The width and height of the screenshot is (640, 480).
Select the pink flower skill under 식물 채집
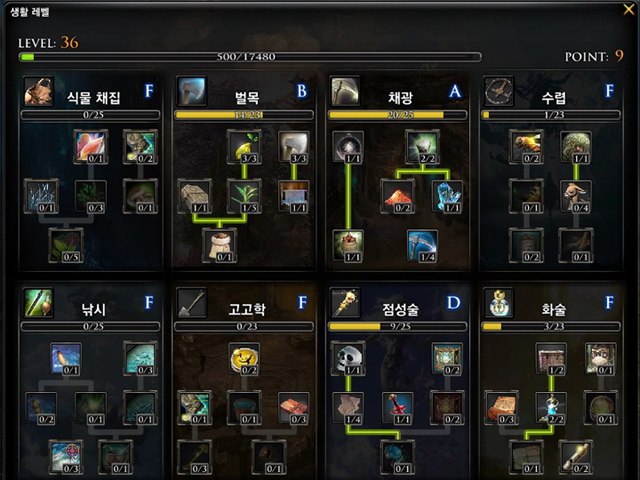pos(91,147)
